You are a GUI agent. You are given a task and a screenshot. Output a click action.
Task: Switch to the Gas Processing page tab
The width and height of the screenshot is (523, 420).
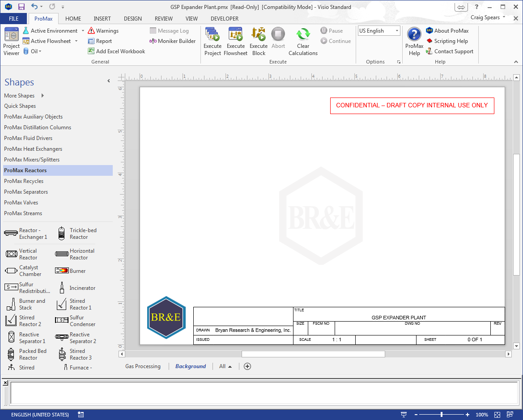[143, 366]
